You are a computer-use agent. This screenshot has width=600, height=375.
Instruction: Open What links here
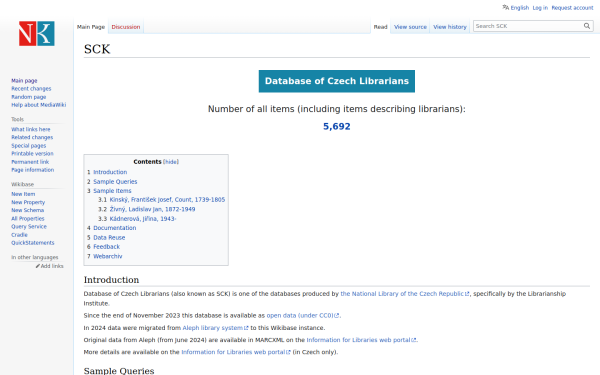tap(31, 129)
